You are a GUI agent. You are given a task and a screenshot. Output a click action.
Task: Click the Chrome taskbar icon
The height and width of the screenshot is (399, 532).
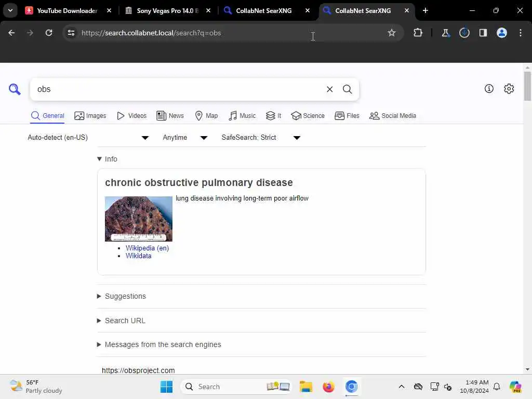pyautogui.click(x=352, y=387)
